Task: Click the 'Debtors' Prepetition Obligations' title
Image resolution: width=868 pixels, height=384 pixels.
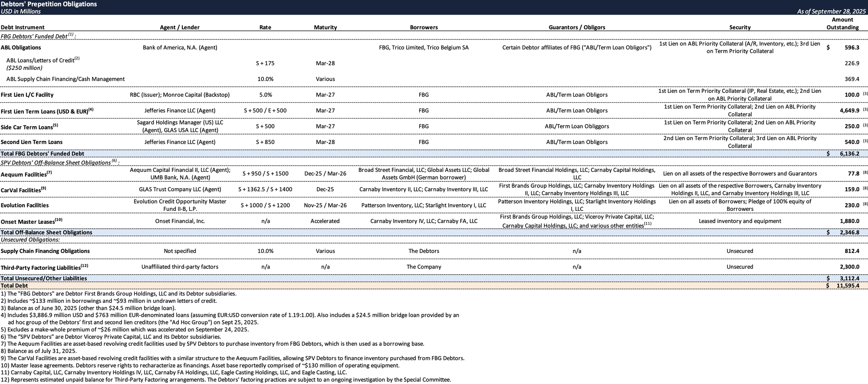Action: pos(49,4)
